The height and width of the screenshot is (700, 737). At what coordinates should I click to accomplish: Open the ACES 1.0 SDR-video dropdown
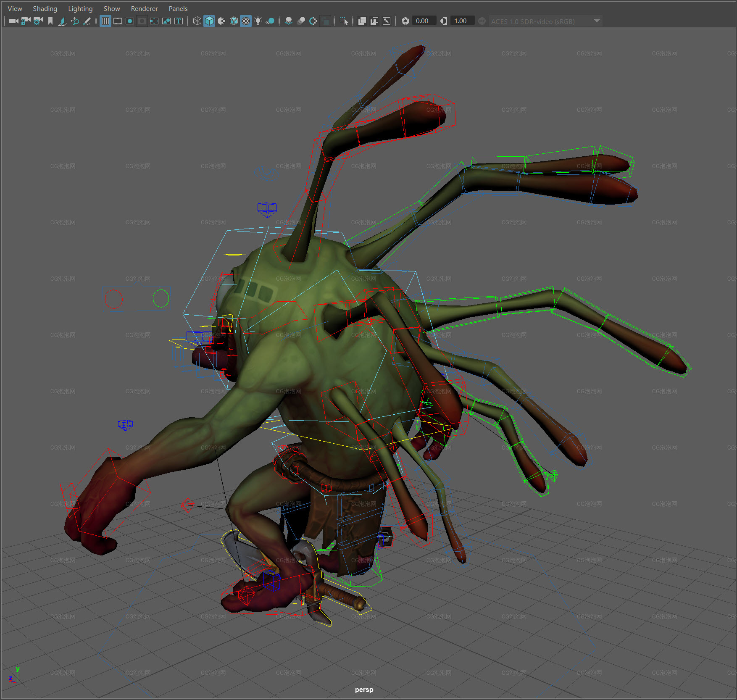click(x=545, y=21)
